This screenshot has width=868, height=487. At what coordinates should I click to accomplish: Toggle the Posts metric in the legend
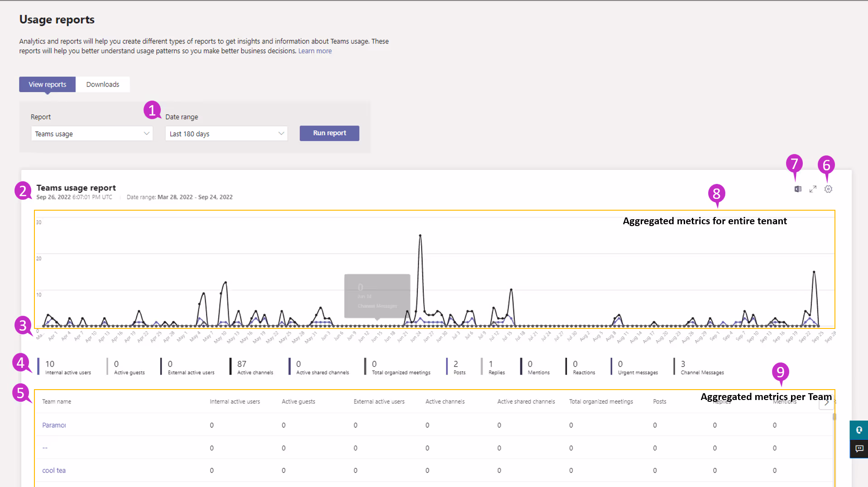(x=456, y=367)
